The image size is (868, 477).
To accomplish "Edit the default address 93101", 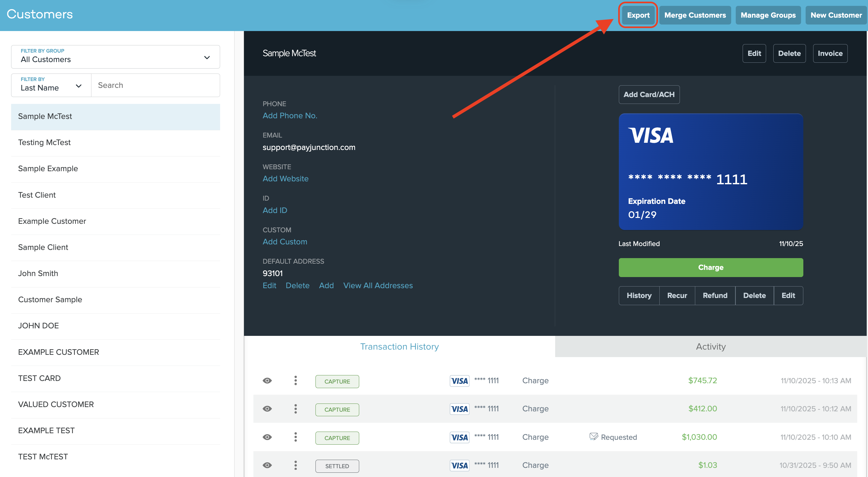I will [x=269, y=286].
